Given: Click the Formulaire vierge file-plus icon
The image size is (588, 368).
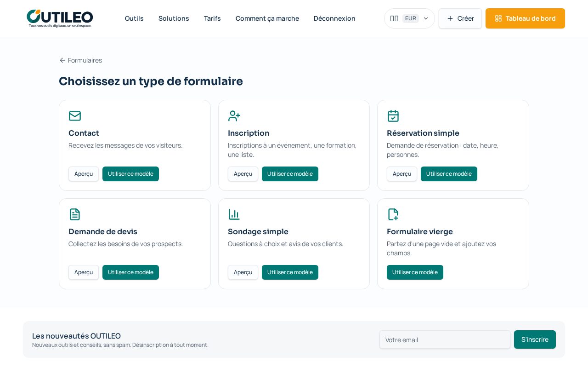Looking at the screenshot, I should (393, 214).
